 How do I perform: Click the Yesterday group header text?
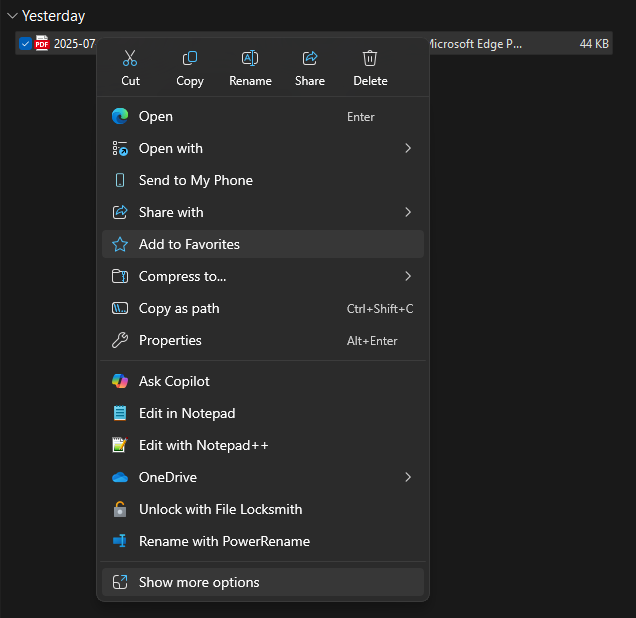[54, 16]
